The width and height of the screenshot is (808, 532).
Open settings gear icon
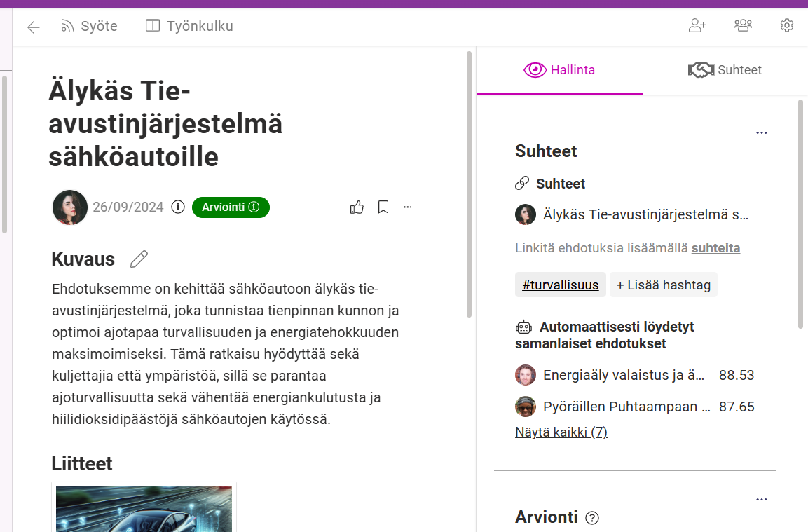pos(787,25)
